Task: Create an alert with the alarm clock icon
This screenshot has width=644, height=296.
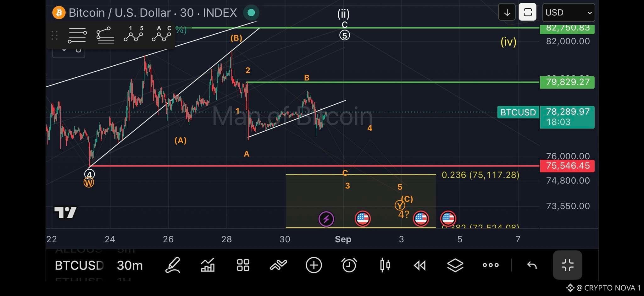Action: pos(349,265)
